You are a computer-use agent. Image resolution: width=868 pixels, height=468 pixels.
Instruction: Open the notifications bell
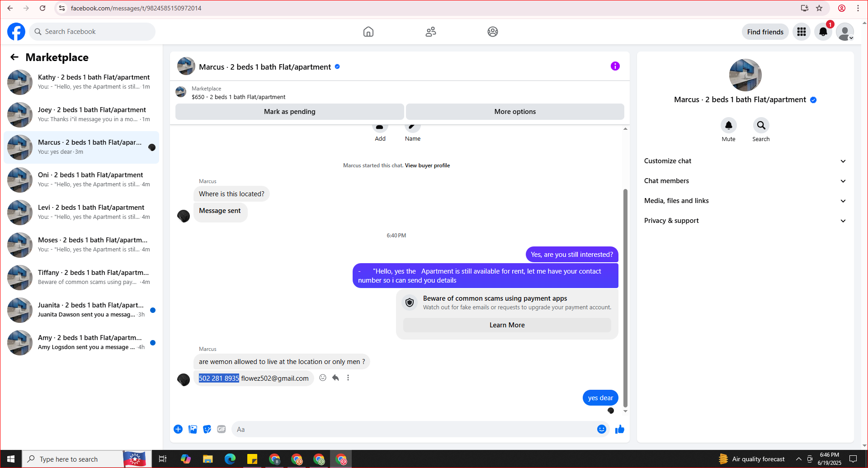pyautogui.click(x=823, y=32)
